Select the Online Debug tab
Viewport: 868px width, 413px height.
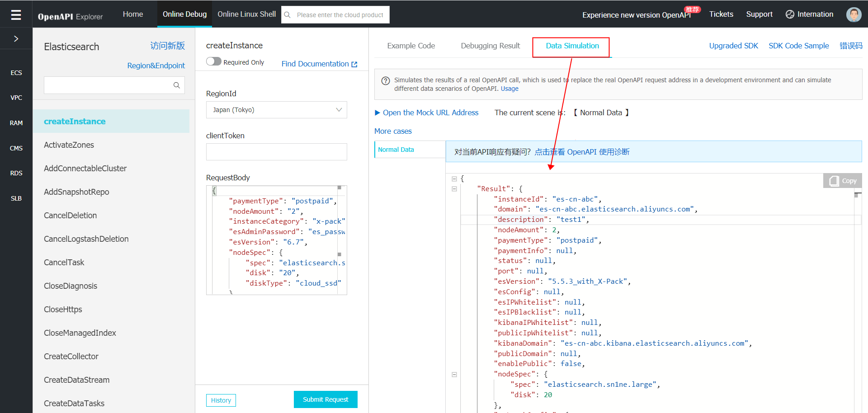tap(185, 14)
